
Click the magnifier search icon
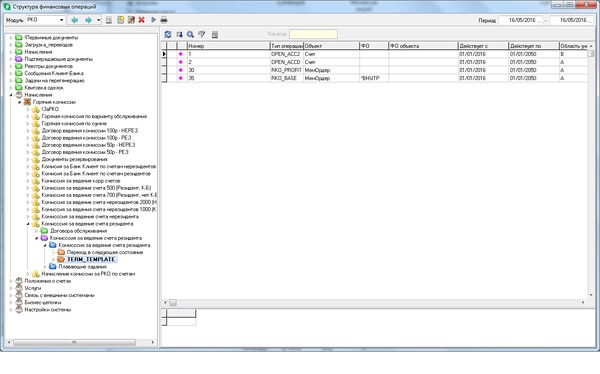pyautogui.click(x=190, y=34)
